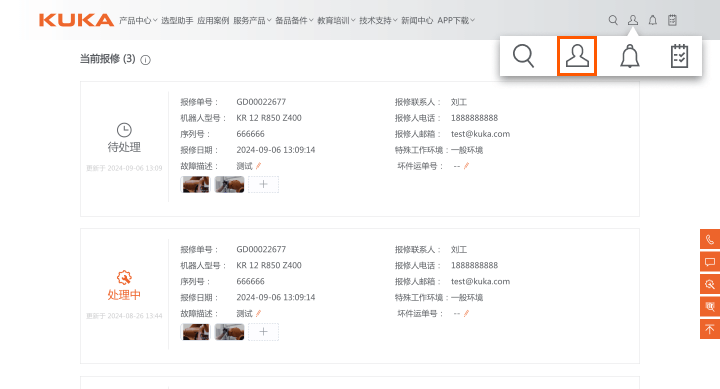
Task: Expand the 产品中心 menu
Action: pyautogui.click(x=138, y=20)
